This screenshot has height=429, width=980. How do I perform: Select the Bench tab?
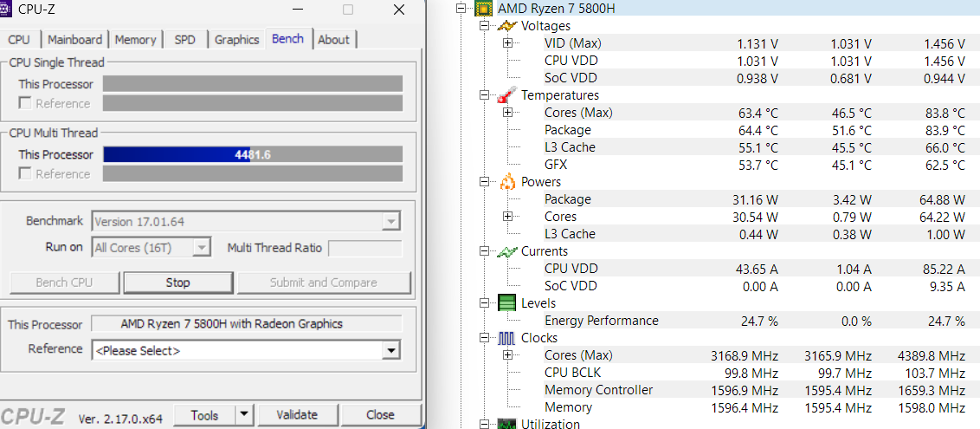point(287,38)
